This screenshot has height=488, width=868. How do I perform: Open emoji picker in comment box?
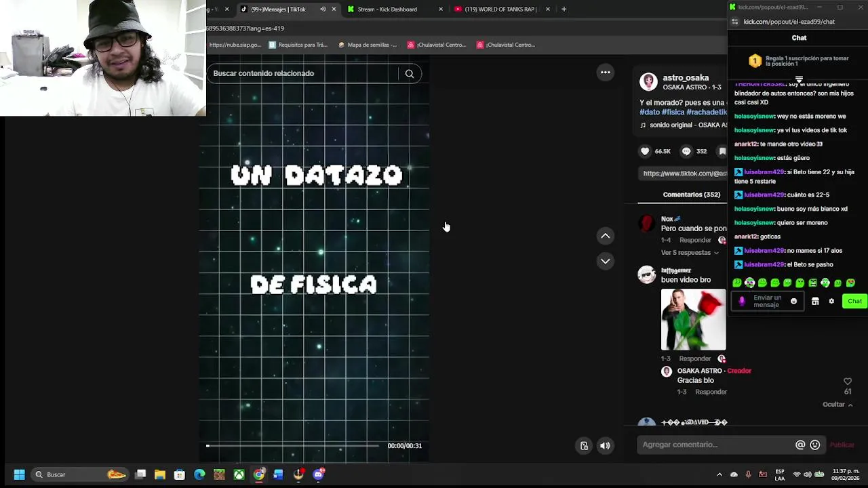click(x=815, y=445)
